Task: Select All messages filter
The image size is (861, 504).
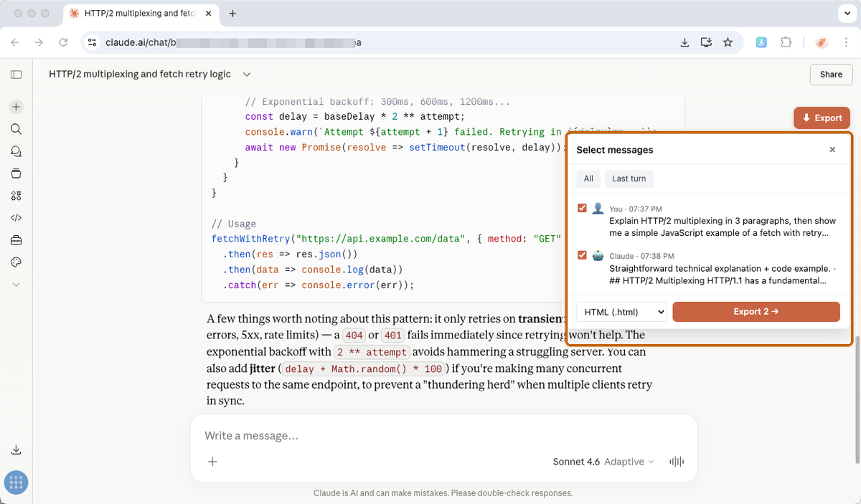Action: tap(588, 179)
